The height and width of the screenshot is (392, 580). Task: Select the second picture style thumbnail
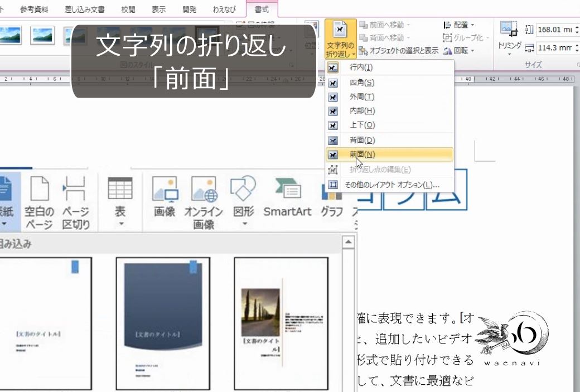coord(42,36)
